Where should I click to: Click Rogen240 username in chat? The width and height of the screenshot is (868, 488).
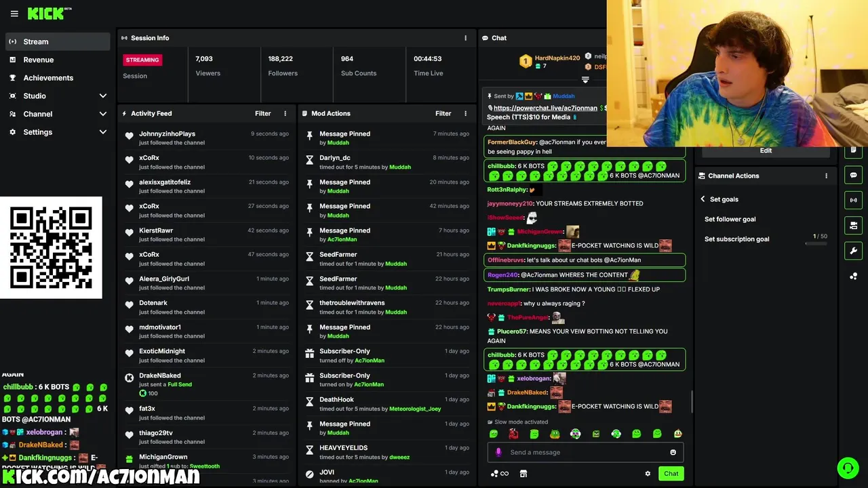(502, 275)
